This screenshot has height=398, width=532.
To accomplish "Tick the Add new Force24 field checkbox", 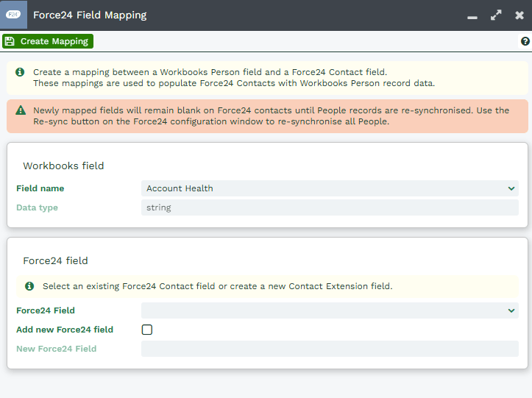I will pyautogui.click(x=147, y=330).
